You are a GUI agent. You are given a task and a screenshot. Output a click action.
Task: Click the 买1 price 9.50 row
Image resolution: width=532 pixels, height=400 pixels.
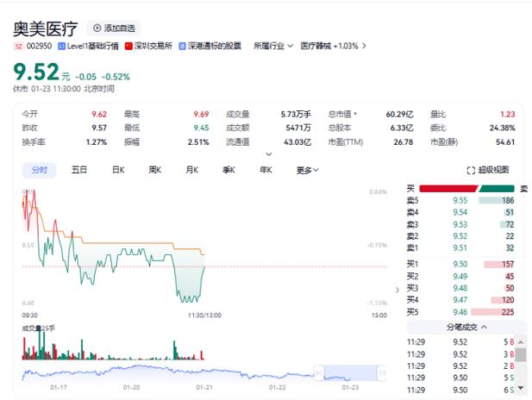(x=460, y=265)
